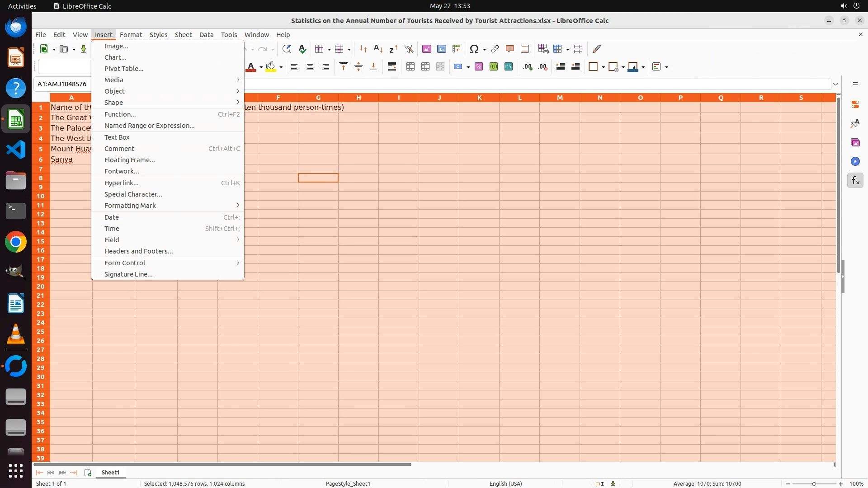Click the Insert Image toolbar icon
This screenshot has width=868, height=488.
point(426,49)
